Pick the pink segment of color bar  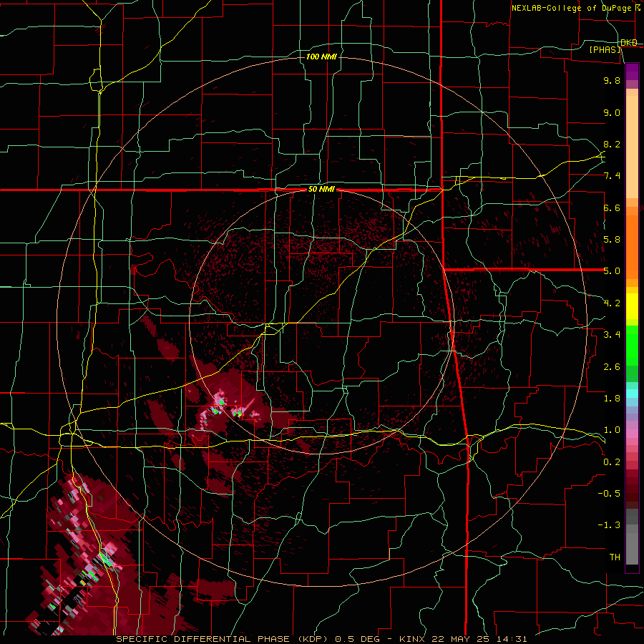pos(632,434)
